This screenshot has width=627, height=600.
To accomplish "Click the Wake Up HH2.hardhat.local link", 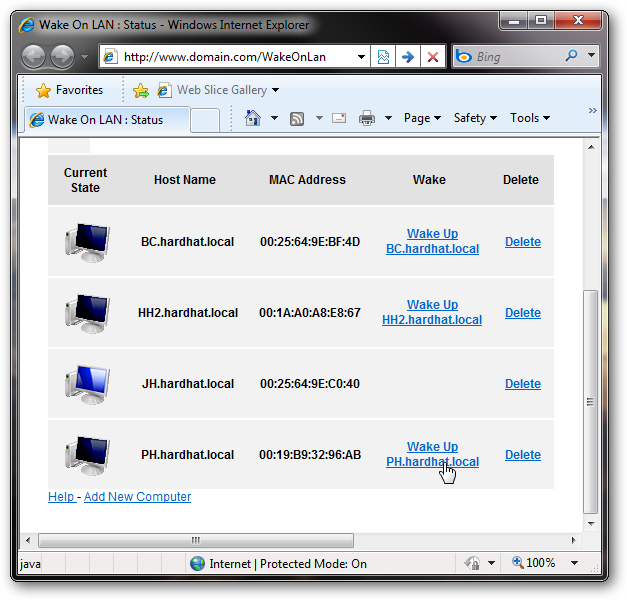I will 432,312.
